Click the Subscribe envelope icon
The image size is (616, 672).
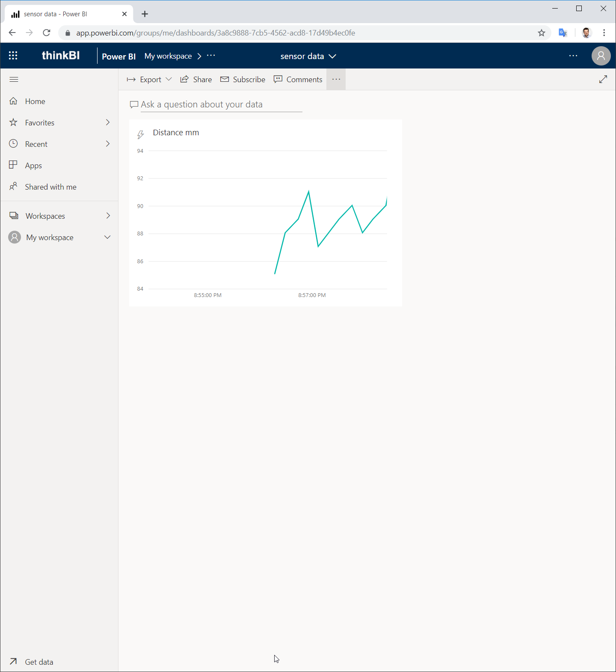tap(224, 79)
